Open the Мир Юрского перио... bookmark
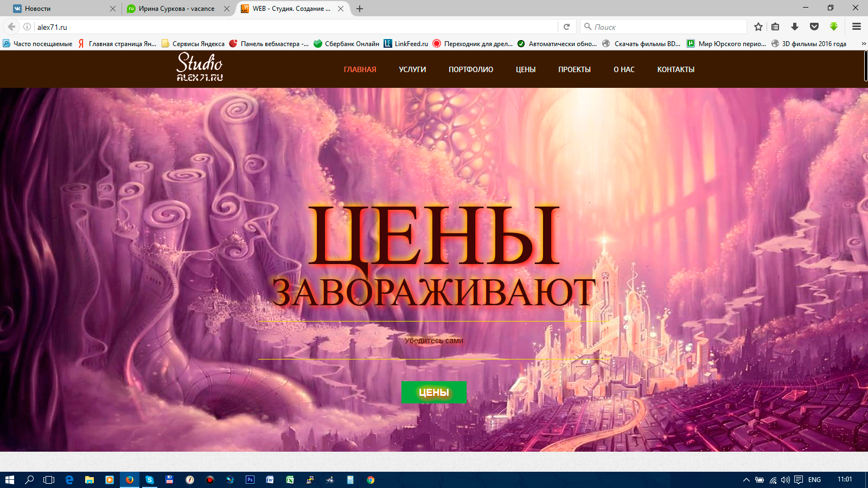868x488 pixels. [726, 44]
